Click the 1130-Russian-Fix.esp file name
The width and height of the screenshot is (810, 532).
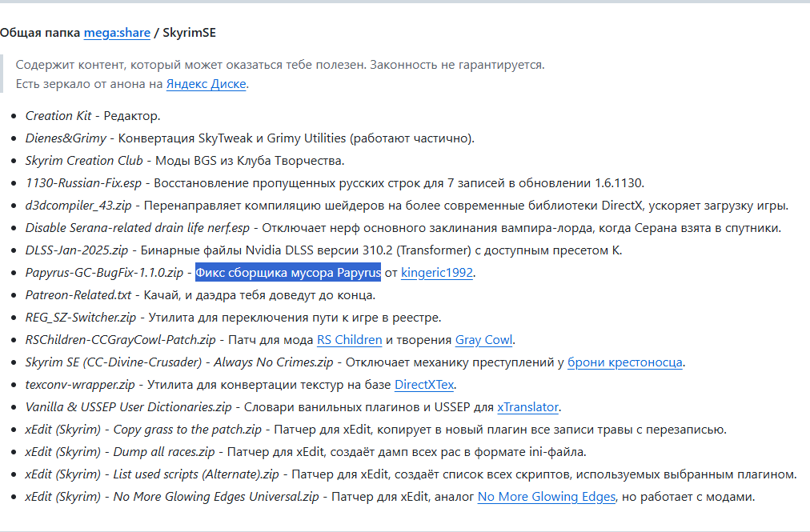83,183
